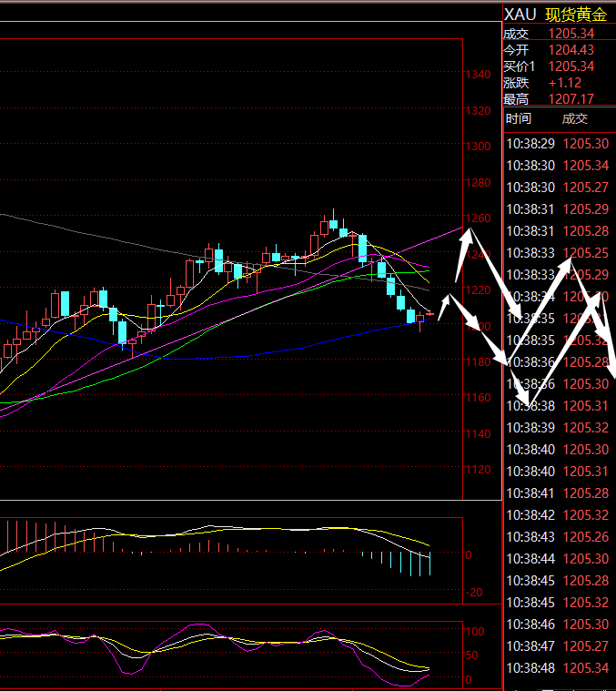616x691 pixels.
Task: Click the -20 label on MACD axis
Action: pyautogui.click(x=474, y=593)
